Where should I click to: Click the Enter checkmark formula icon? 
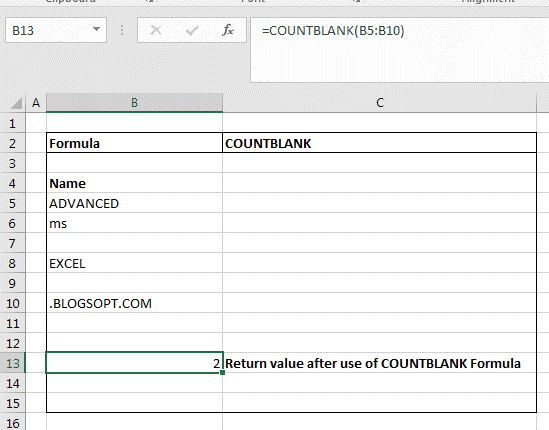(192, 30)
